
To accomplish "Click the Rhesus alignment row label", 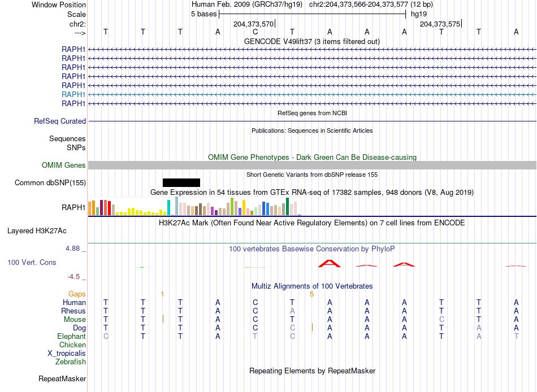I will [x=73, y=311].
